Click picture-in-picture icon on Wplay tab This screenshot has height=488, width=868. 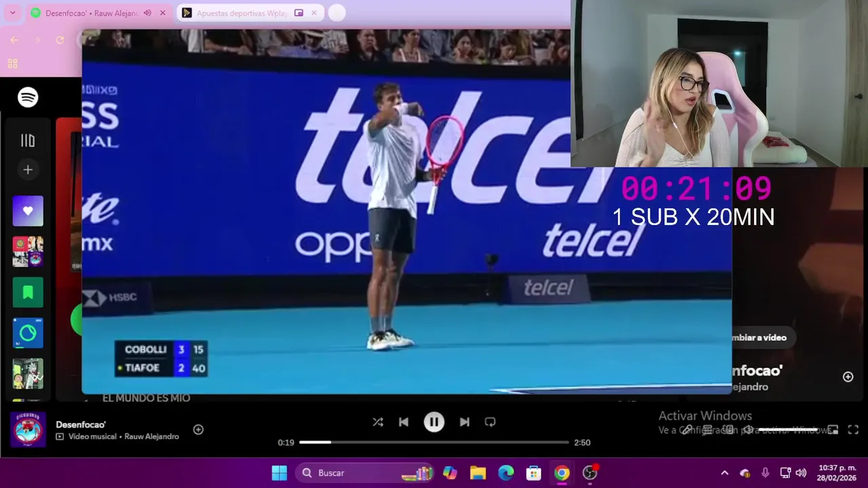(x=298, y=13)
